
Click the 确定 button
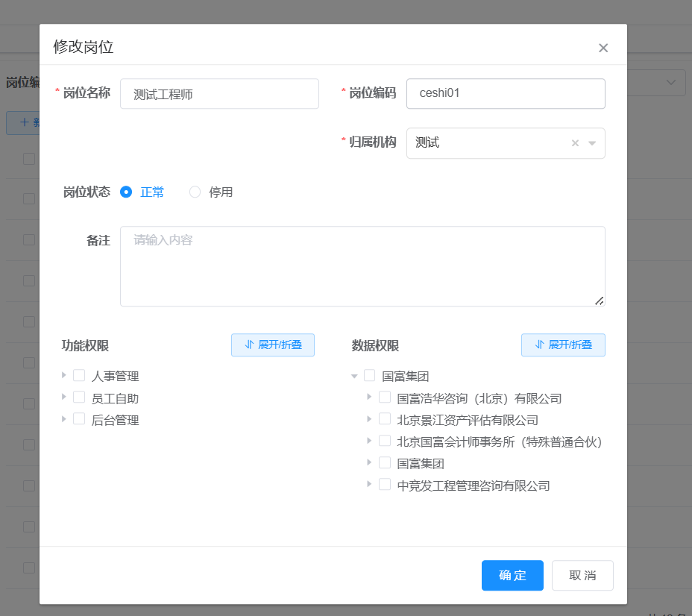click(512, 576)
